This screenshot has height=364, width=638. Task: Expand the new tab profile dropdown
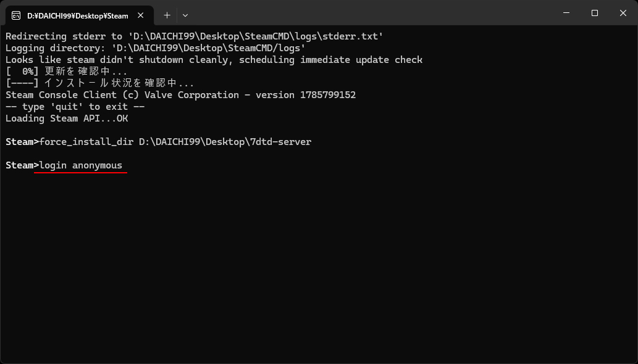[185, 15]
